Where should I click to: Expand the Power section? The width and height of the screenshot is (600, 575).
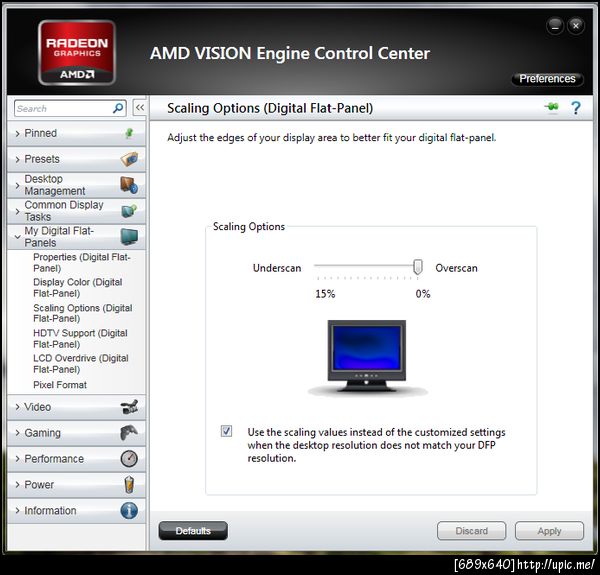tap(76, 484)
